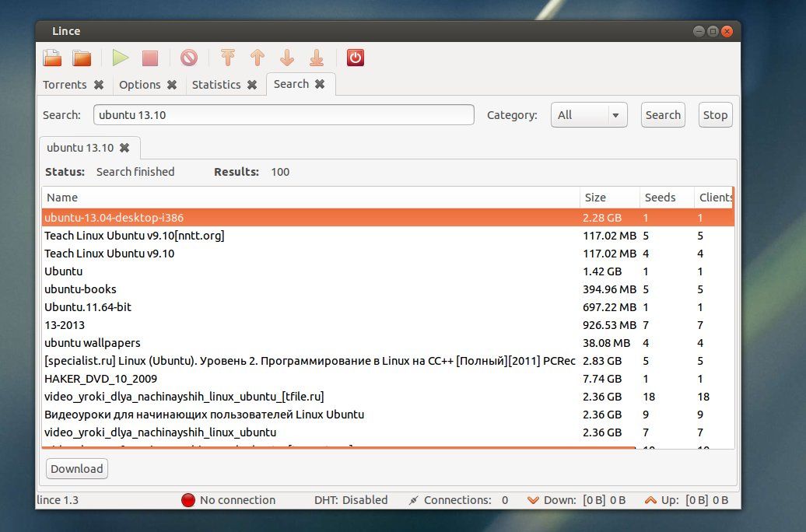Select the ubuntu-books result

point(387,289)
